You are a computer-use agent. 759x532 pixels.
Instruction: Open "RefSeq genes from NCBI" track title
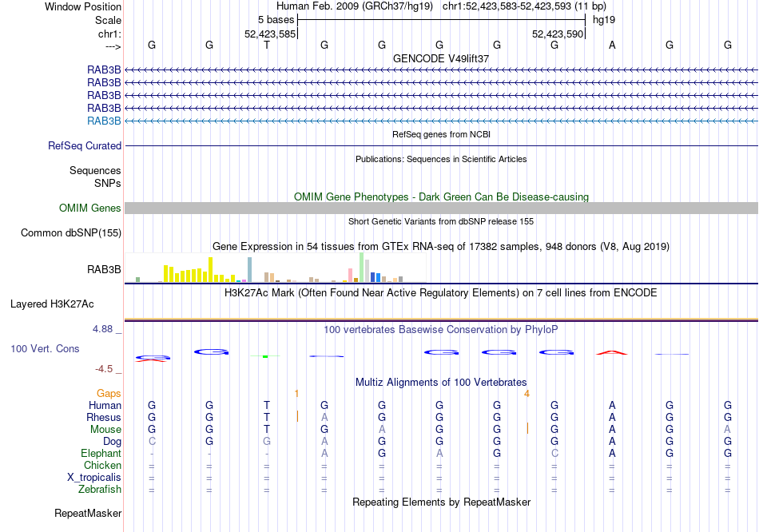pos(441,134)
